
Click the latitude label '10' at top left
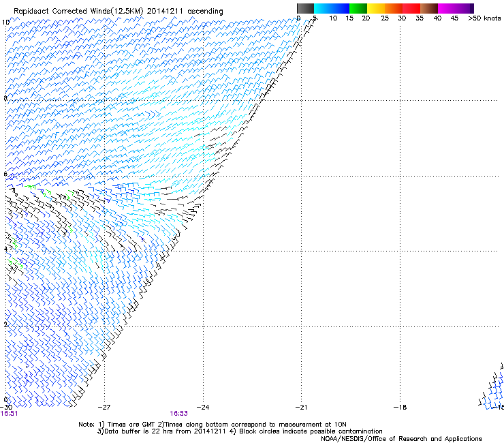pos(5,22)
